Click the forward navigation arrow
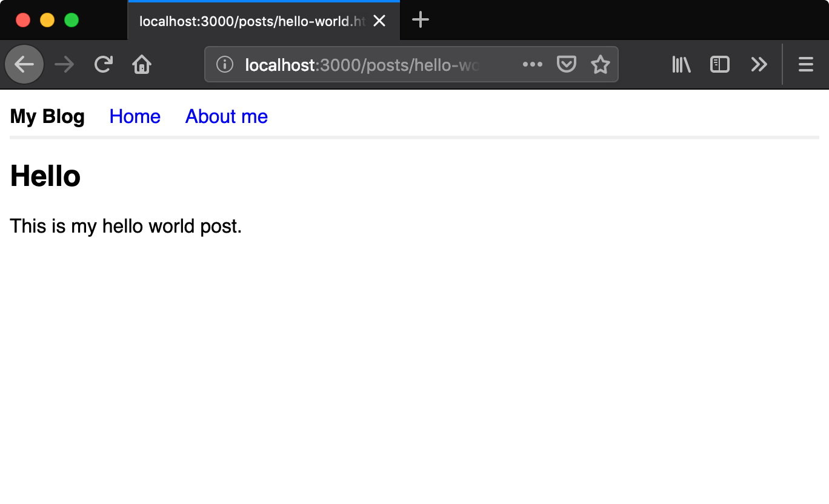 click(x=64, y=64)
